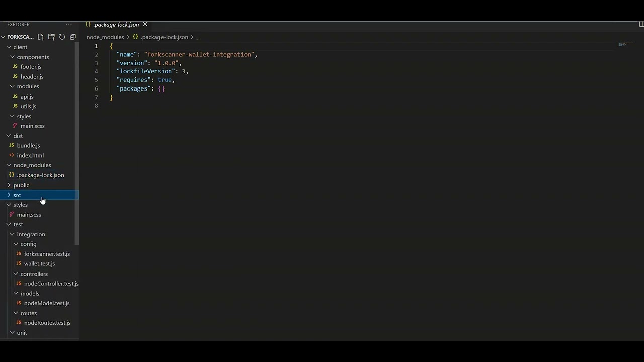Click the JS icon beside bundle.js

[12, 145]
